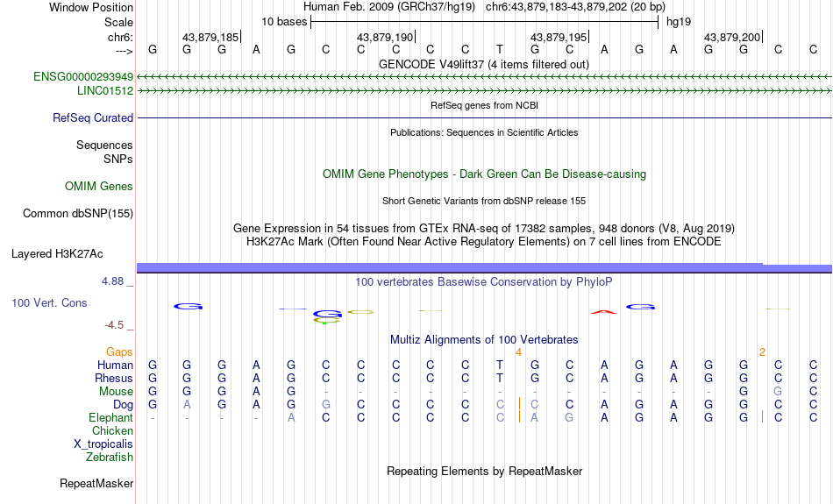Click the orange gap count 2
833x504 pixels.
762,352
